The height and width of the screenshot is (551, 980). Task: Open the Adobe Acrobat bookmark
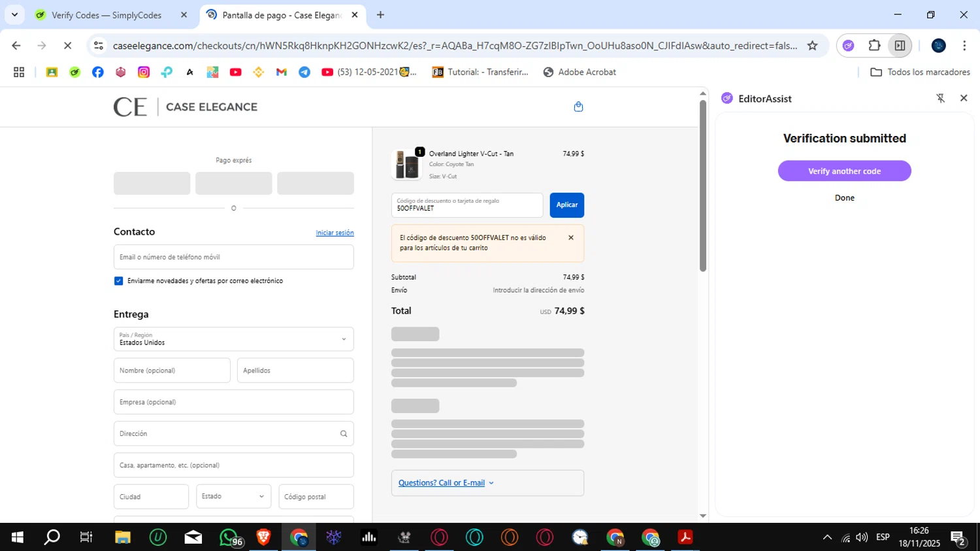pos(580,72)
